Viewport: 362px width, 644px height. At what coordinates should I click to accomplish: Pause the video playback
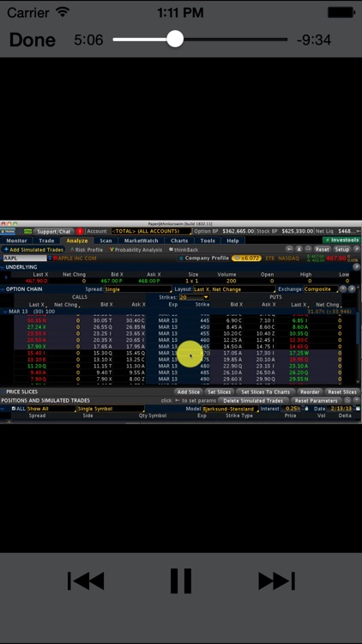coord(181,580)
